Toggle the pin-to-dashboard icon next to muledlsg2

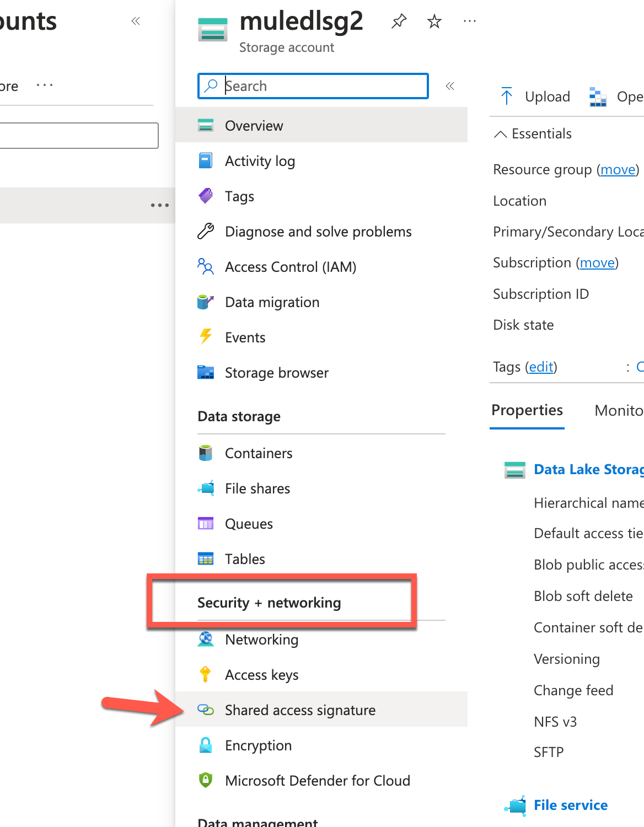point(398,21)
